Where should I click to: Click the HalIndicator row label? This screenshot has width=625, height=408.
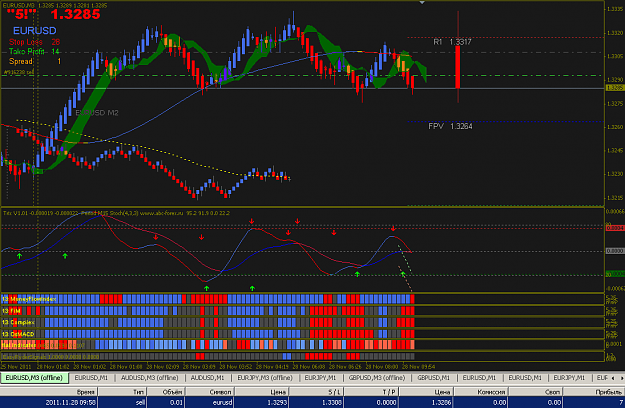19,345
